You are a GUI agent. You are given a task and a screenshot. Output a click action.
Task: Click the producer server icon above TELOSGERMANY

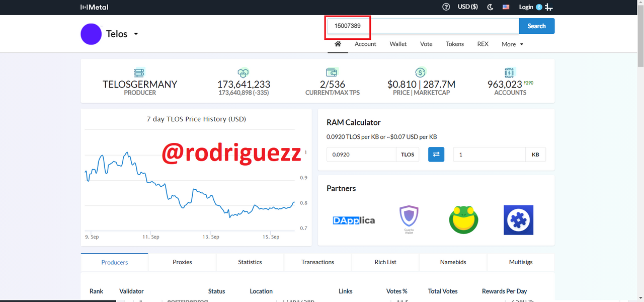point(139,73)
